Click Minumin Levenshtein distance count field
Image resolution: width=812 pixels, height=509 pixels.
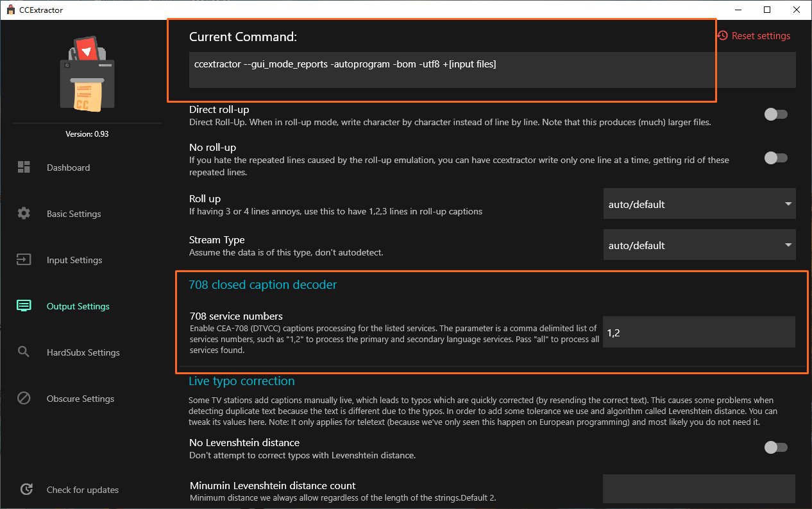coord(699,489)
